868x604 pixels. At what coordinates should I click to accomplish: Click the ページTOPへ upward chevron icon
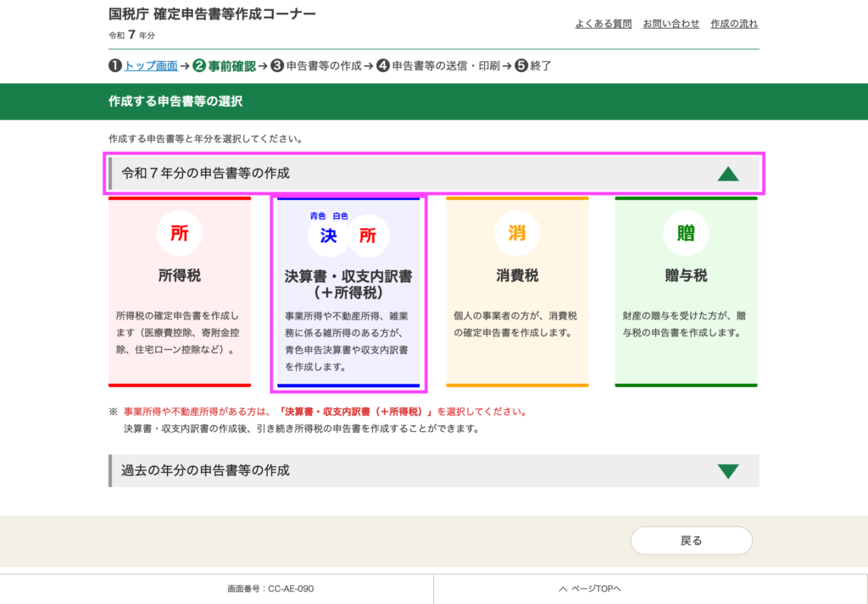tap(563, 589)
